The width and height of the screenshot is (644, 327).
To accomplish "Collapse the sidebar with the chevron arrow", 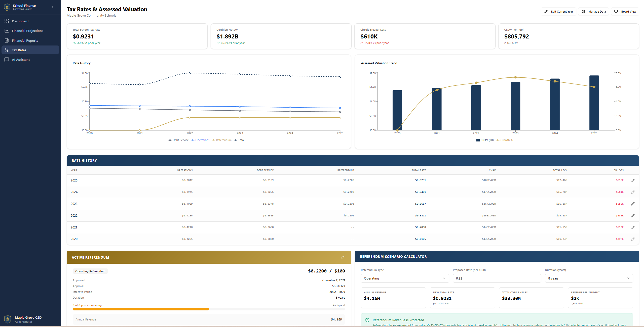I will pos(53,7).
